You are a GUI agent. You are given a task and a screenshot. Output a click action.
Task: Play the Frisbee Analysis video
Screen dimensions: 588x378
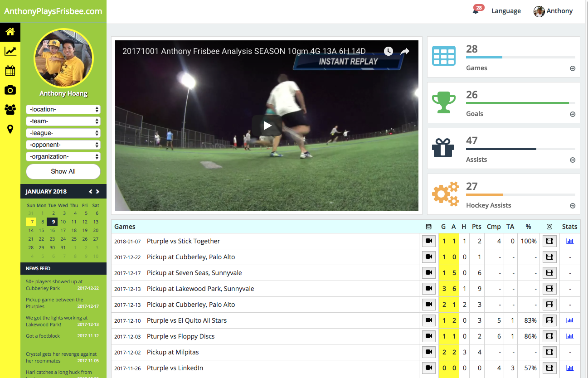click(267, 126)
